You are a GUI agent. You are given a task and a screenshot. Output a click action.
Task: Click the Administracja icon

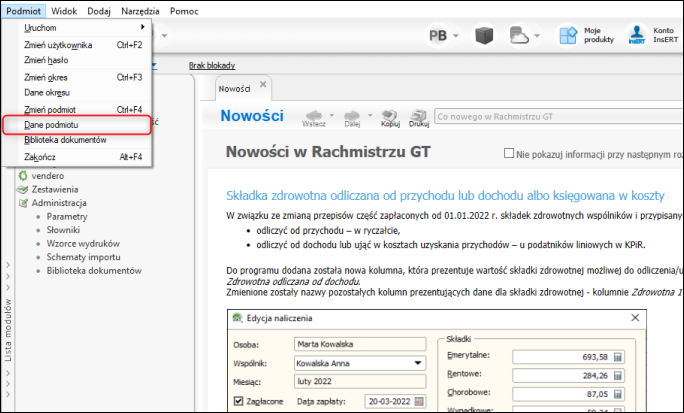point(23,203)
